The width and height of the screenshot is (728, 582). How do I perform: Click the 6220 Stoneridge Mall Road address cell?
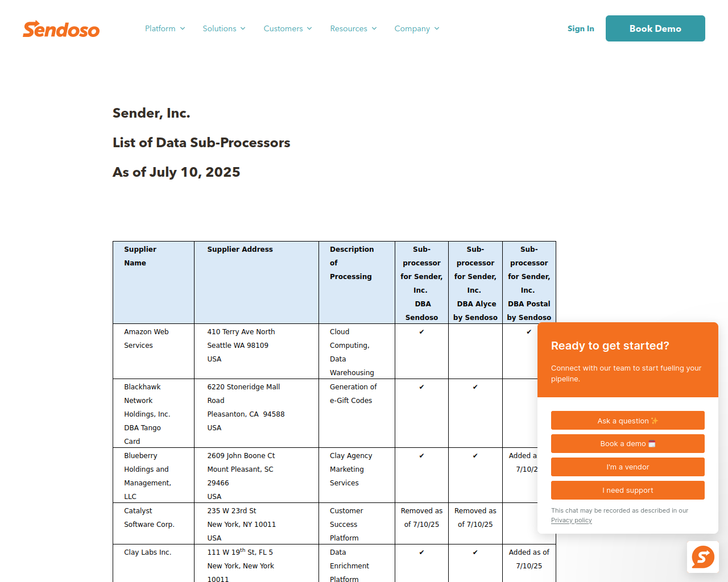[257, 413]
